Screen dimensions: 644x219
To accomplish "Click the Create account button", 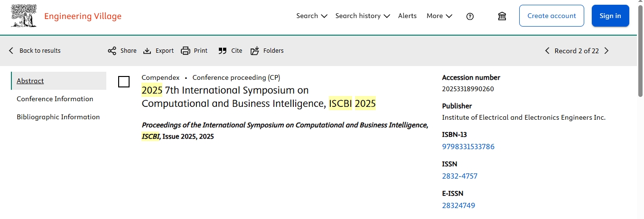I will click(x=551, y=16).
